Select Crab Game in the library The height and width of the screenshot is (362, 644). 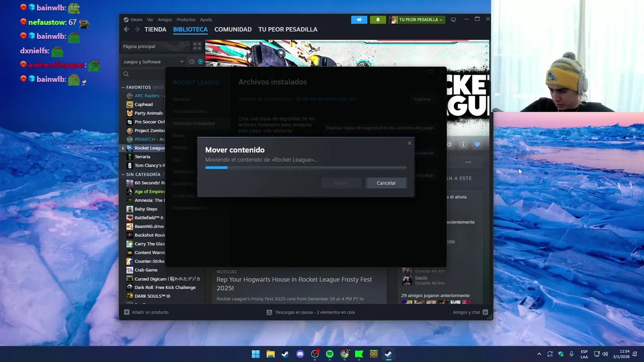[146, 270]
